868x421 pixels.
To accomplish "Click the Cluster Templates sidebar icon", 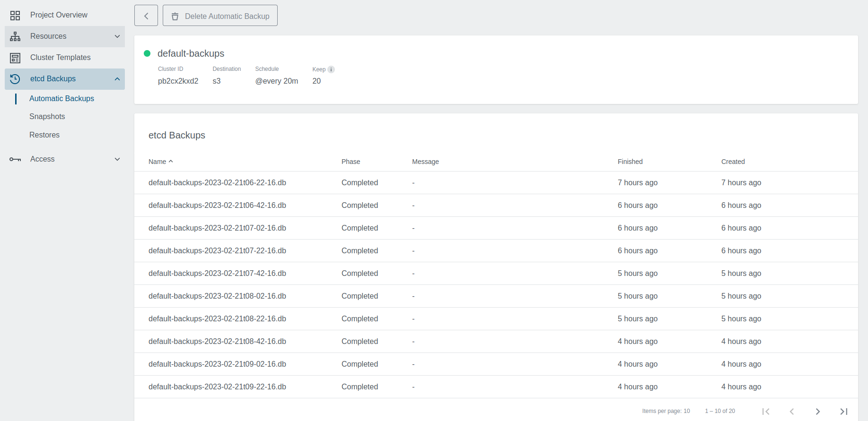I will point(15,58).
